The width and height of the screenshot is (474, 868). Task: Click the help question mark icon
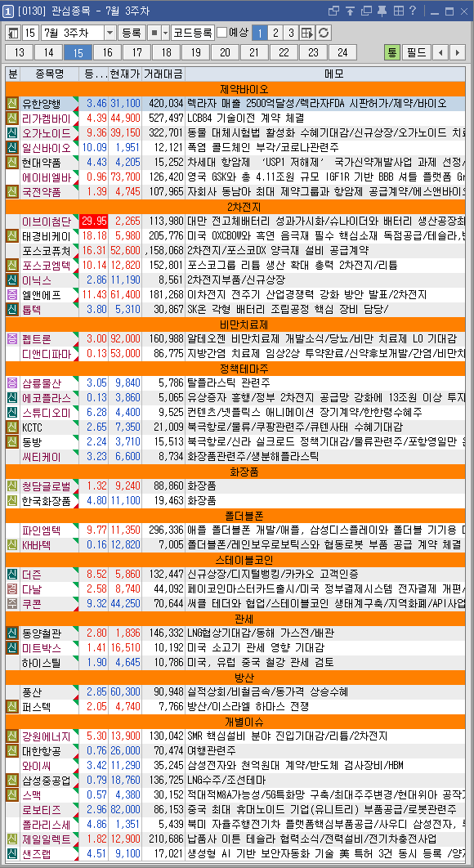[x=413, y=11]
